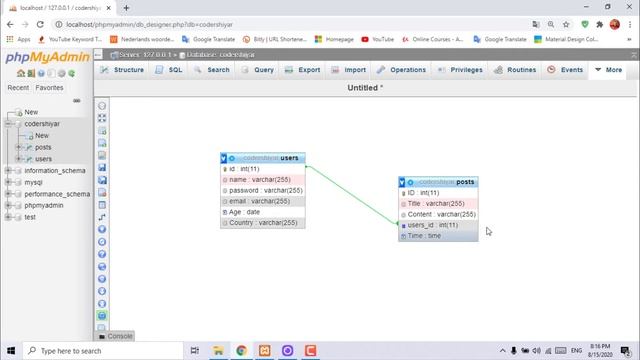
Task: Expand the phpmyadmin database node
Action: (8, 205)
